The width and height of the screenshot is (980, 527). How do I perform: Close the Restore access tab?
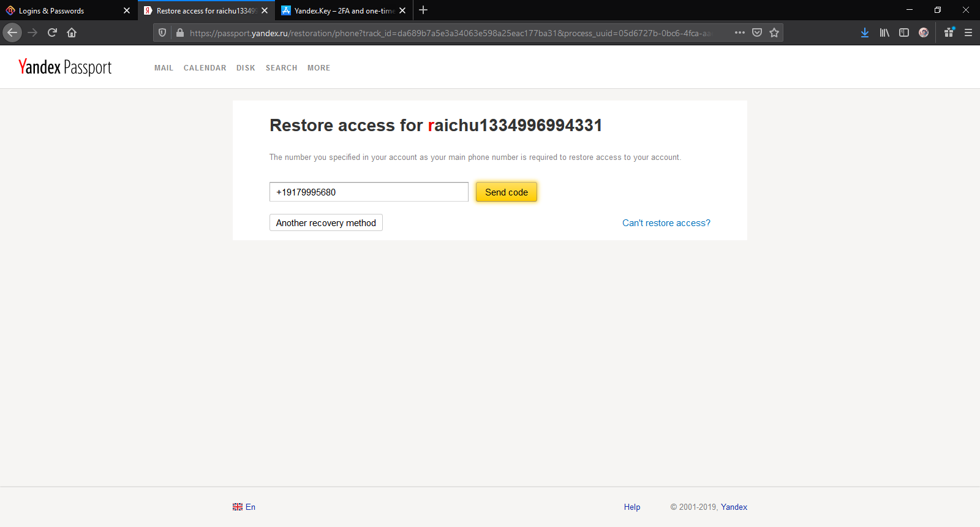click(x=265, y=10)
